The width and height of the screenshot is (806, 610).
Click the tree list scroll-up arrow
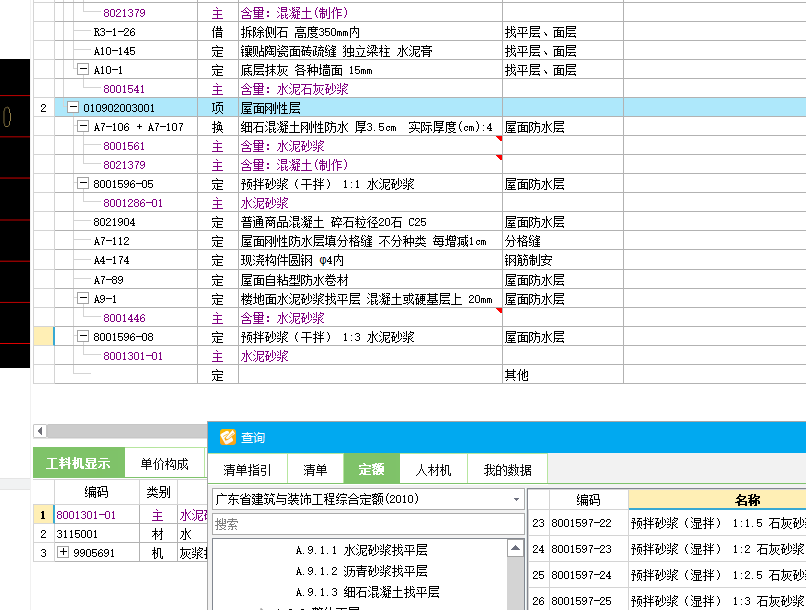[515, 548]
